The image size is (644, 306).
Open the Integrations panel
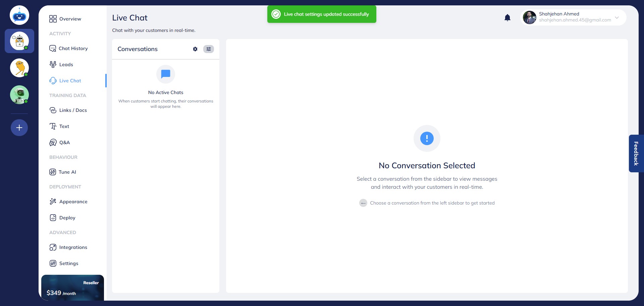pyautogui.click(x=73, y=247)
